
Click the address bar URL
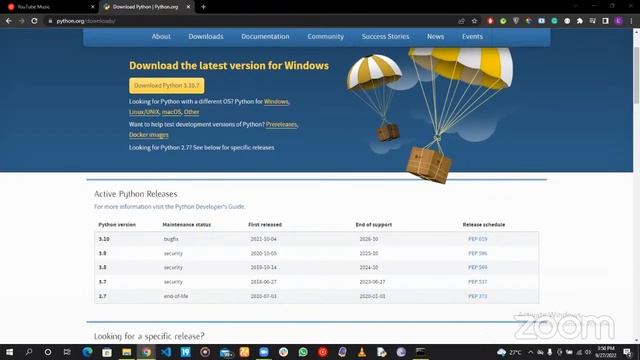(86, 21)
